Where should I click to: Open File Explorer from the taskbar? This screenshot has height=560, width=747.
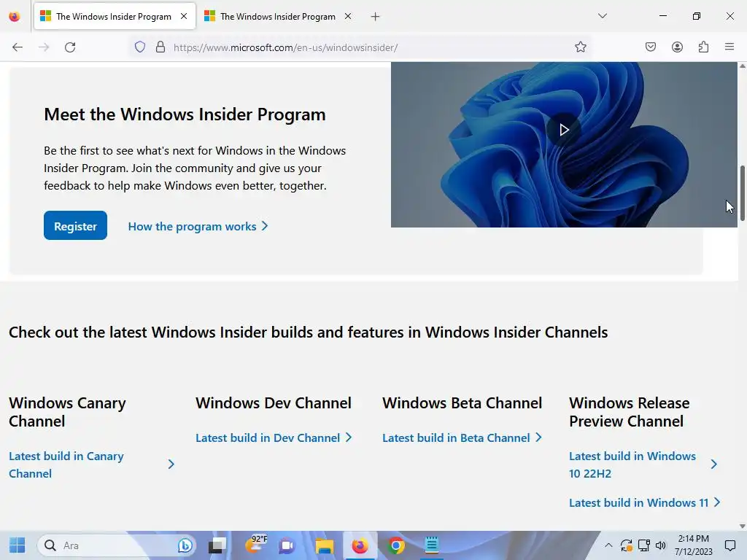pyautogui.click(x=324, y=545)
